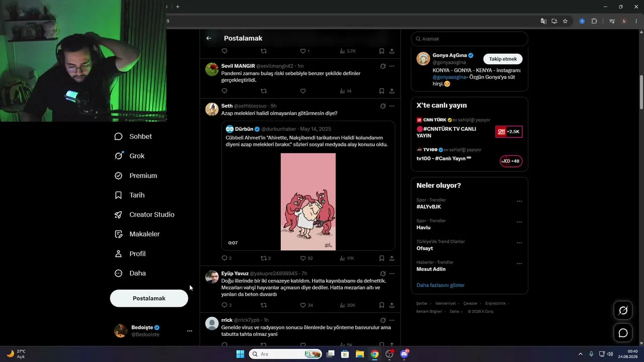
Task: Go to Premium in the sidebar
Action: pos(136,175)
